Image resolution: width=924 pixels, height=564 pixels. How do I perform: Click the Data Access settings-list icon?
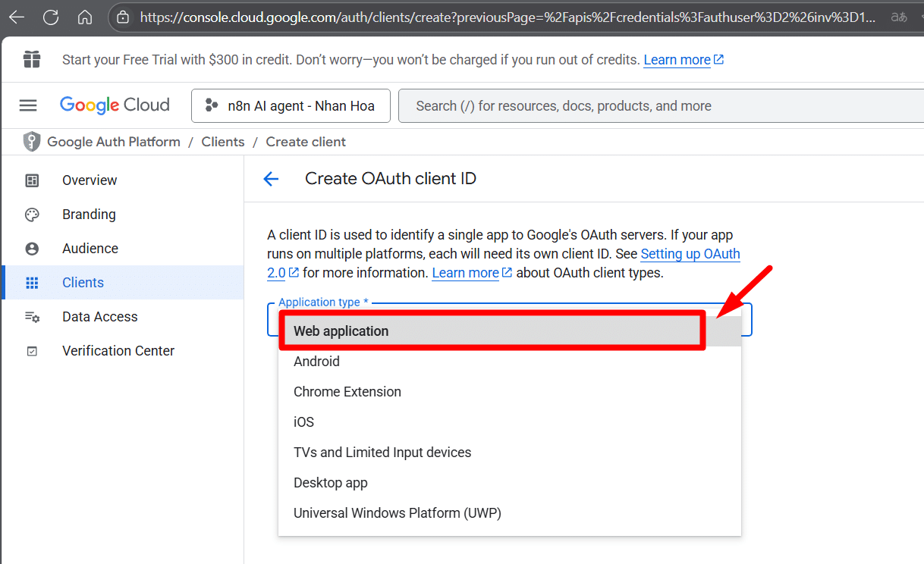pos(32,317)
